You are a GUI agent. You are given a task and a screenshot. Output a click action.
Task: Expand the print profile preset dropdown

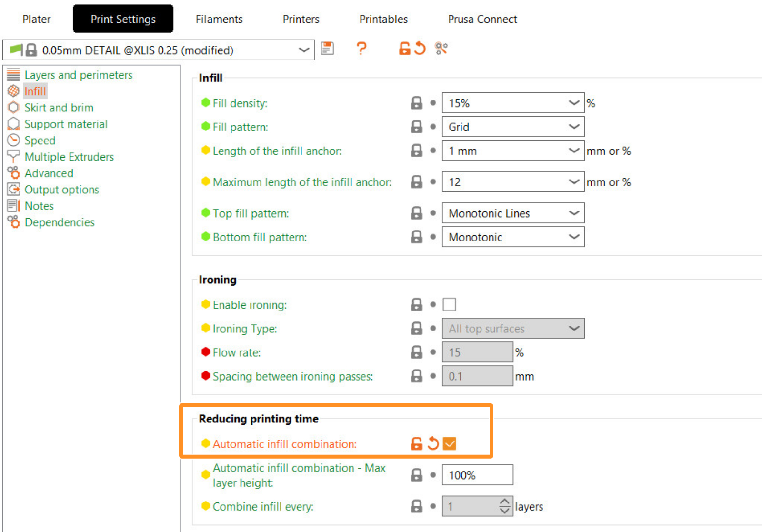(x=303, y=50)
